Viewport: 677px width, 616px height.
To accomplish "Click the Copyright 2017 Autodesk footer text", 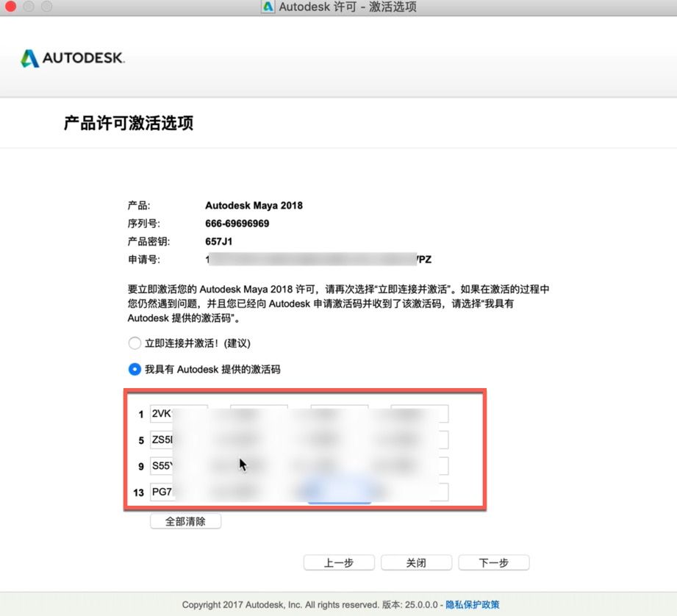I will 280,605.
